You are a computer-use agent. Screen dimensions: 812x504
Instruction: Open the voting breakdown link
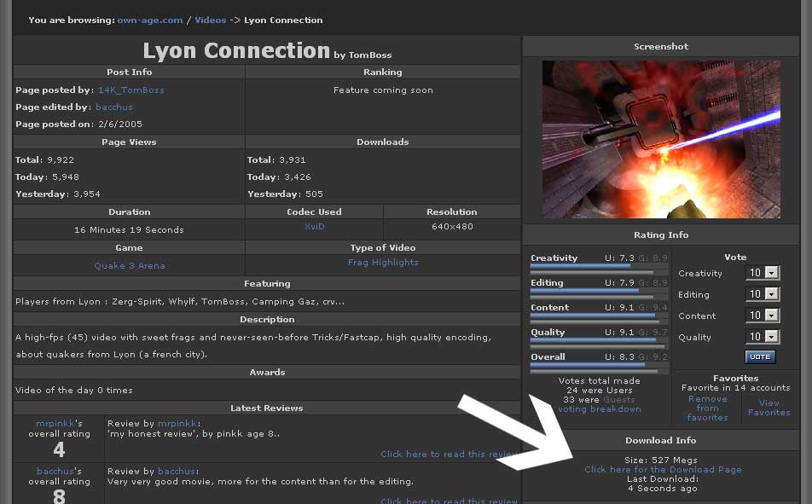tap(599, 409)
